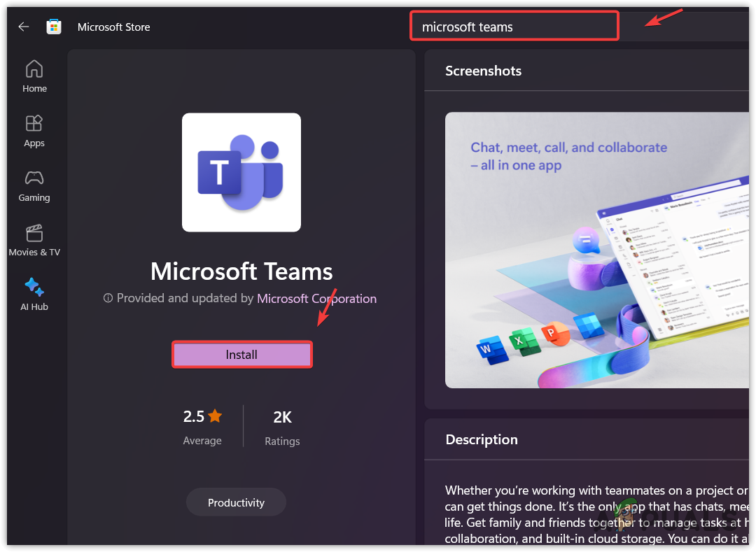Click the Microsoft Store title text
This screenshot has height=552, width=756.
(x=114, y=27)
